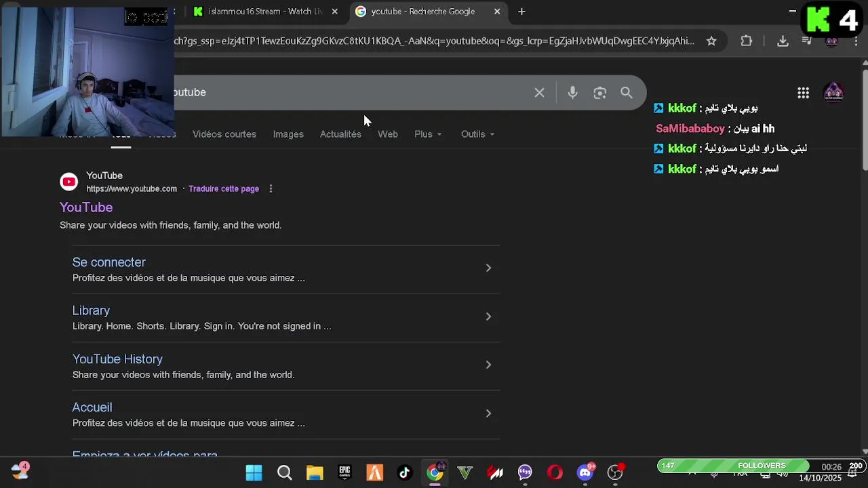Start voice search with the microphone icon
Screen dimensions: 868x488
pos(572,93)
